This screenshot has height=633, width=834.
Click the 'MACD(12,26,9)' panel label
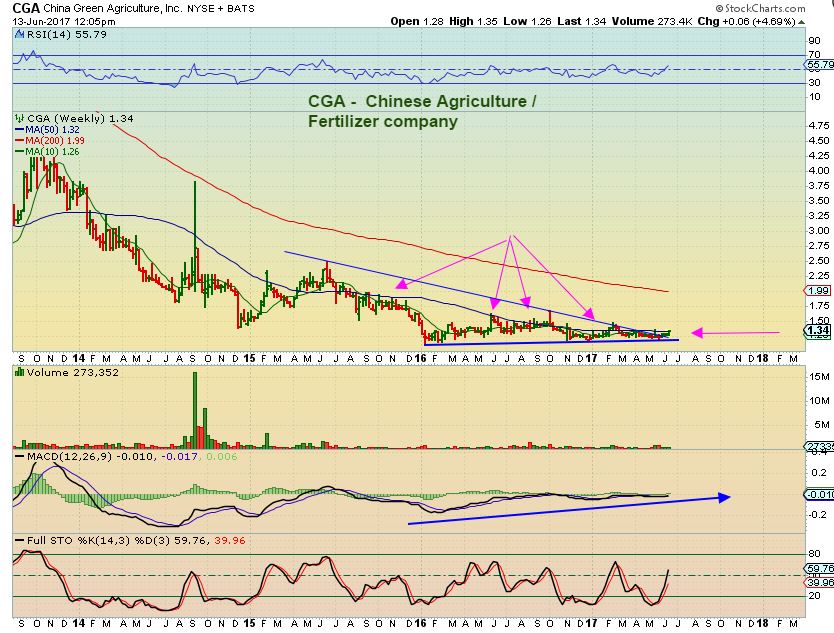point(69,457)
